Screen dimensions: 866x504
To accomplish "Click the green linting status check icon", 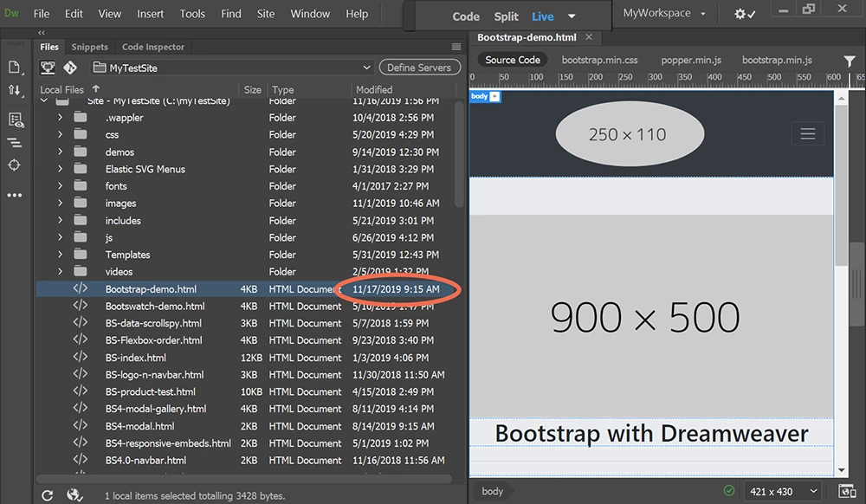I will pyautogui.click(x=729, y=490).
